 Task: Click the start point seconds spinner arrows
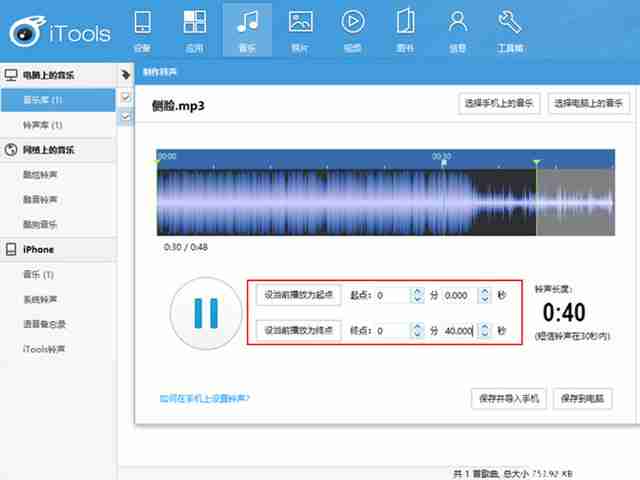(x=484, y=295)
